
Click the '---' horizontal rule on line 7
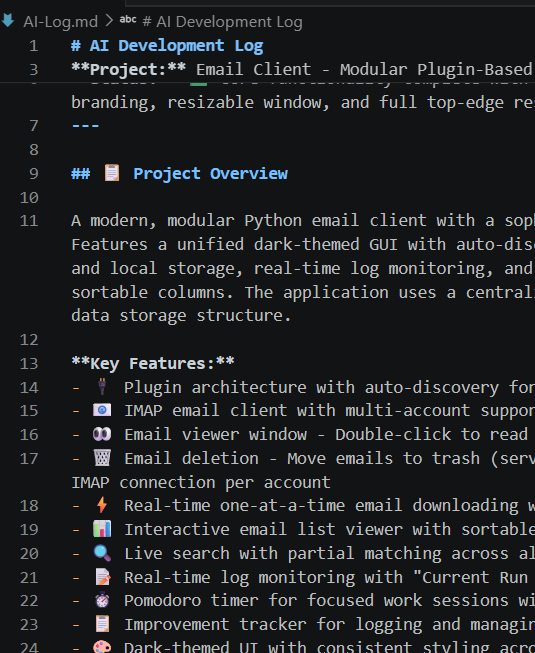coord(85,126)
